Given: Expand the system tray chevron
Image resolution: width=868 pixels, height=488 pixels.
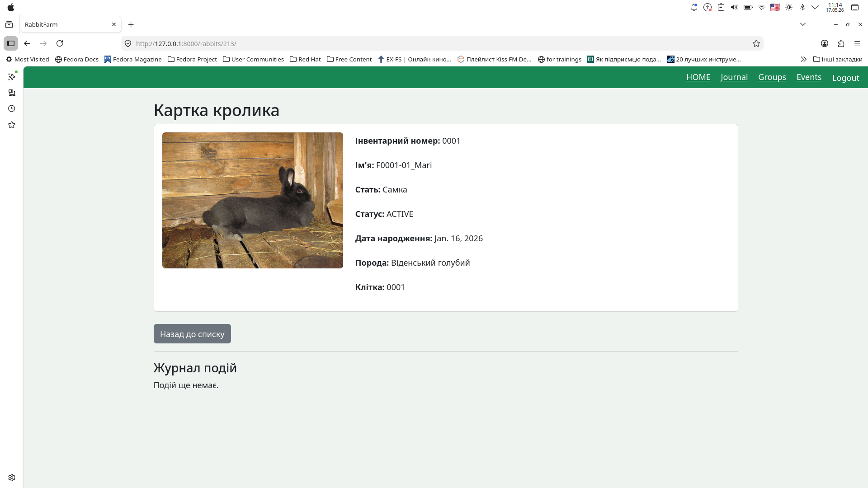Looking at the screenshot, I should [815, 7].
